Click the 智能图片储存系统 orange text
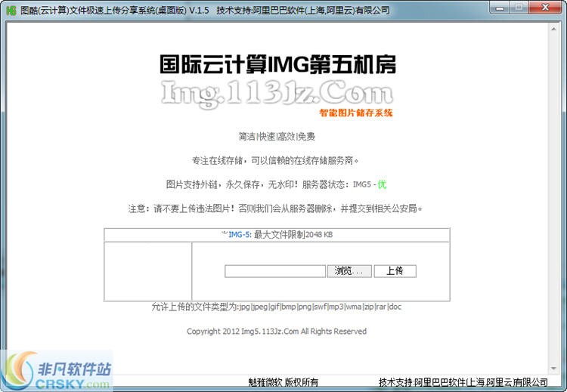The width and height of the screenshot is (567, 392). click(x=356, y=113)
